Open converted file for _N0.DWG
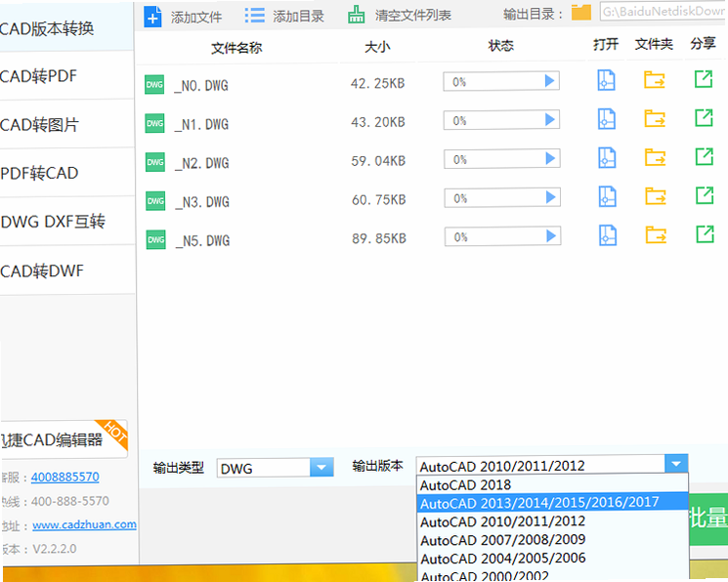This screenshot has height=582, width=728. click(x=606, y=80)
